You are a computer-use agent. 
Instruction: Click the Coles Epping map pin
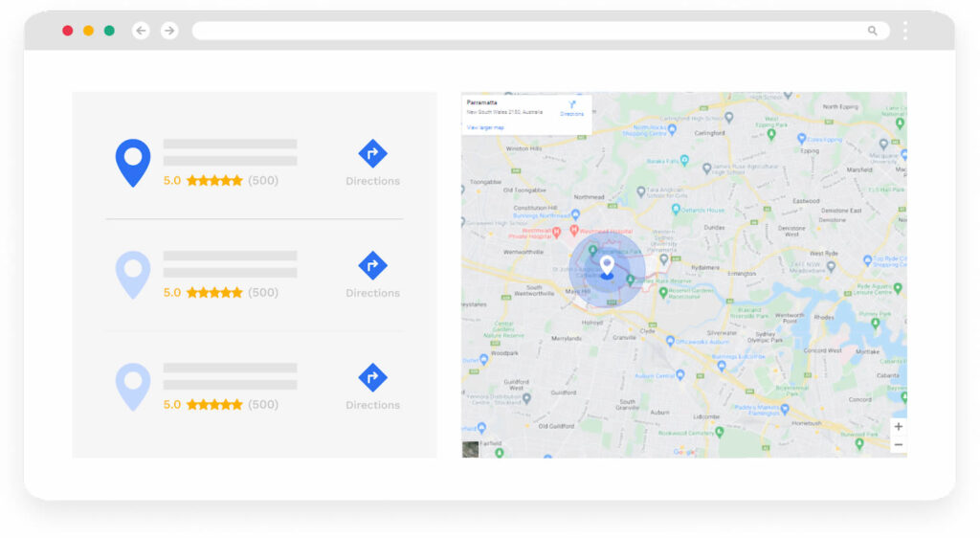[802, 139]
